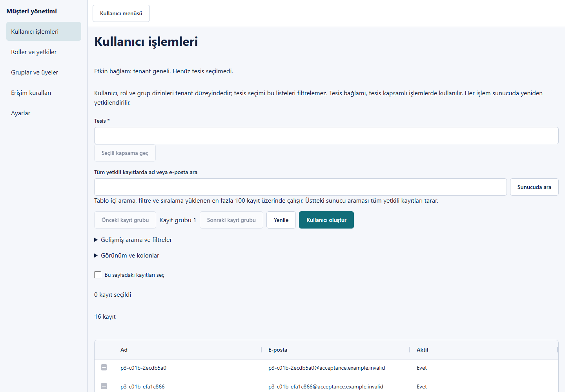This screenshot has width=565, height=392.
Task: Toggle selection for row p3-c01b-2ecdb5a0
Action: point(104,367)
